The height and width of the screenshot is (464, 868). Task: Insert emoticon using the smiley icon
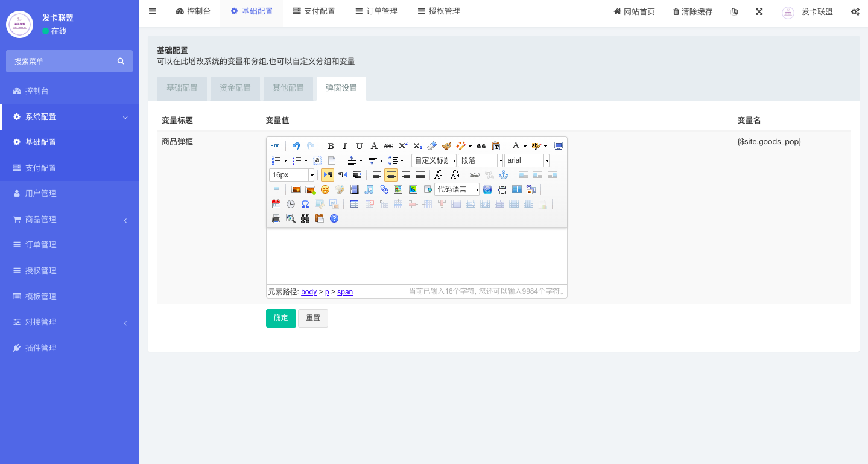point(325,189)
